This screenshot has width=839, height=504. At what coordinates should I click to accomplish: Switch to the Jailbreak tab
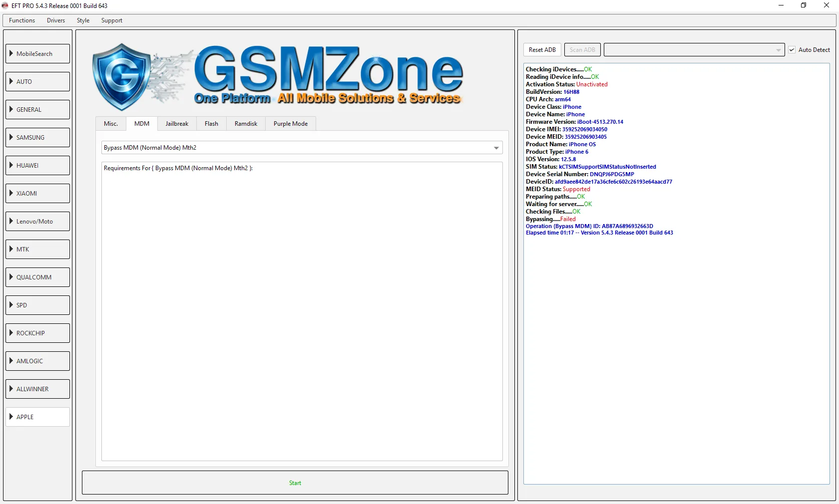177,124
